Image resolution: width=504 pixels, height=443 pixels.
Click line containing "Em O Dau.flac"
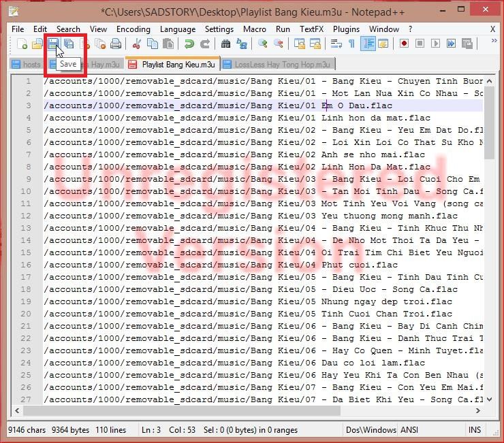[x=263, y=105]
